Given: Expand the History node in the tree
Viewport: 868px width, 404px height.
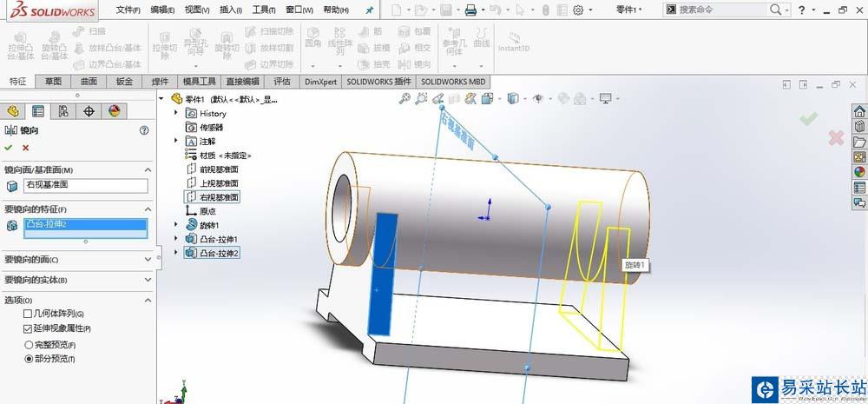Looking at the screenshot, I should tap(177, 113).
